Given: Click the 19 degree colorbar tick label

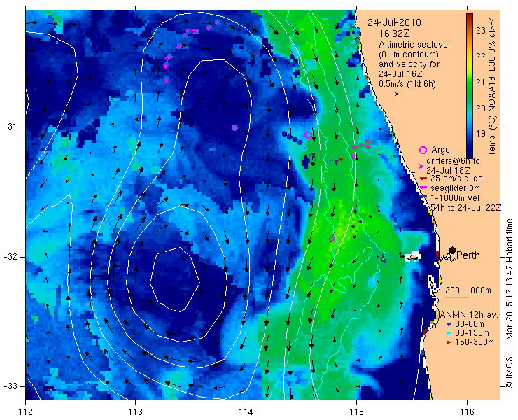Looking at the screenshot, I should [481, 134].
